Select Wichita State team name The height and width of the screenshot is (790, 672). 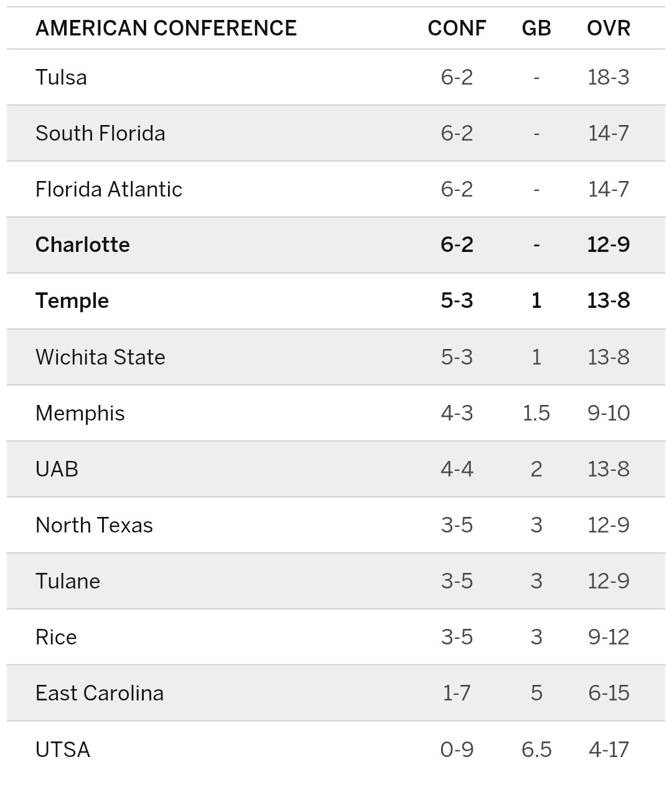[100, 357]
